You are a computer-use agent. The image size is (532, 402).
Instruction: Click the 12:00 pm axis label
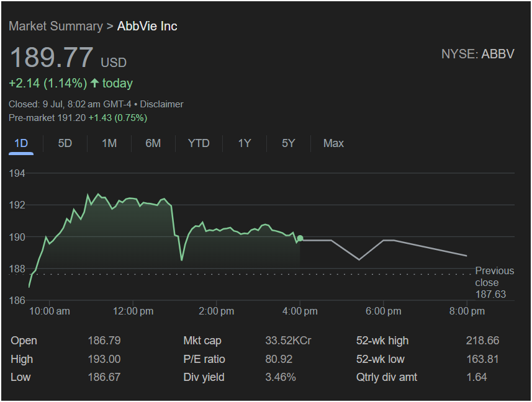(x=133, y=311)
